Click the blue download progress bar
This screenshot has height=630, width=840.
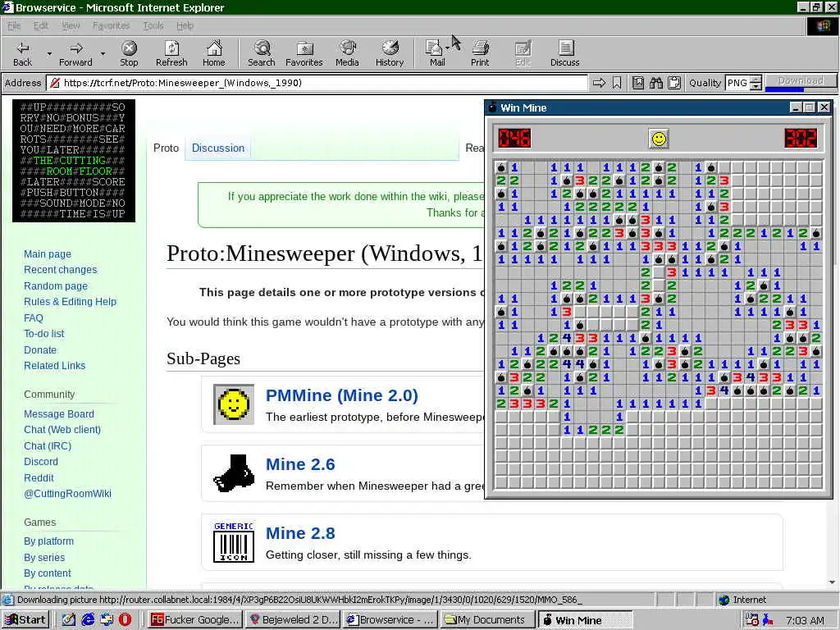(785, 89)
